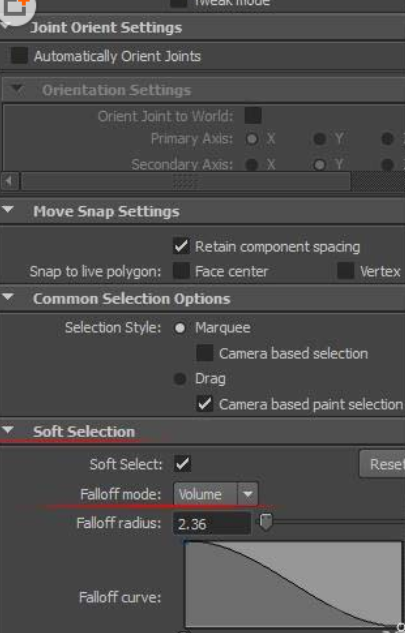Enable Vertex snap to live polygon

[x=346, y=271]
